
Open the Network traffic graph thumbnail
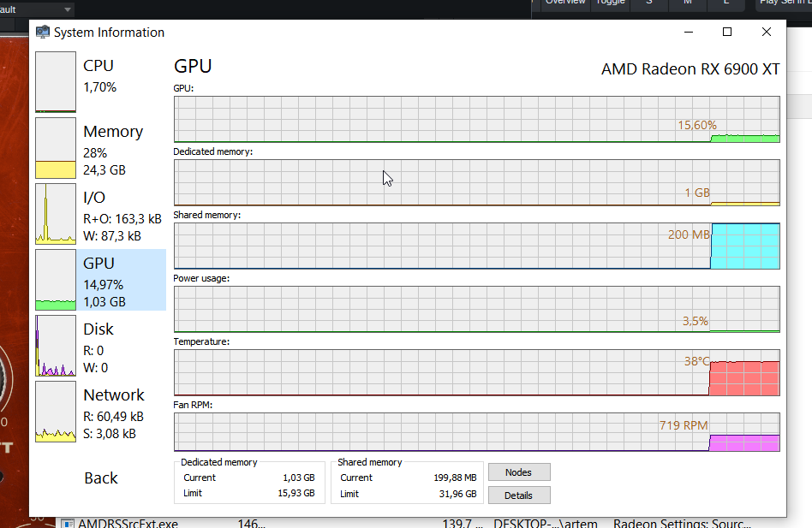click(x=56, y=412)
